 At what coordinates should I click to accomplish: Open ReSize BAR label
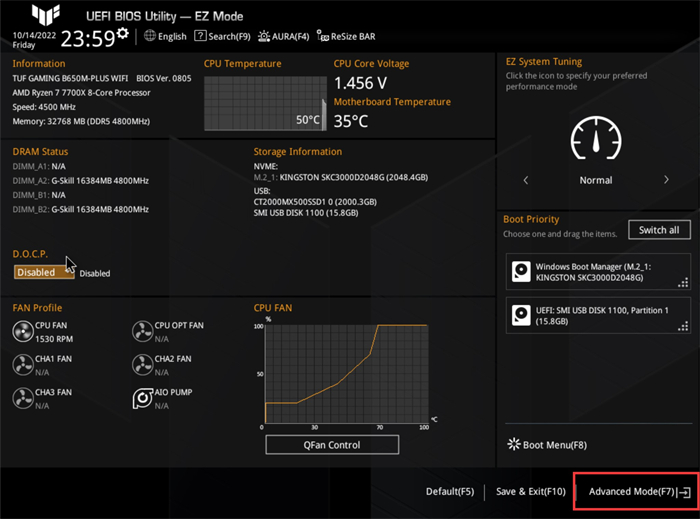(353, 37)
